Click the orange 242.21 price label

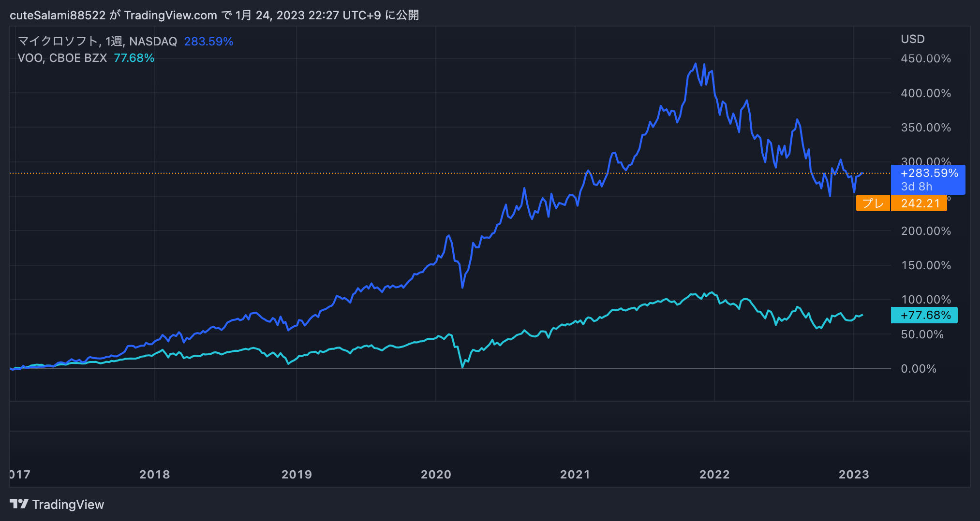(x=919, y=203)
